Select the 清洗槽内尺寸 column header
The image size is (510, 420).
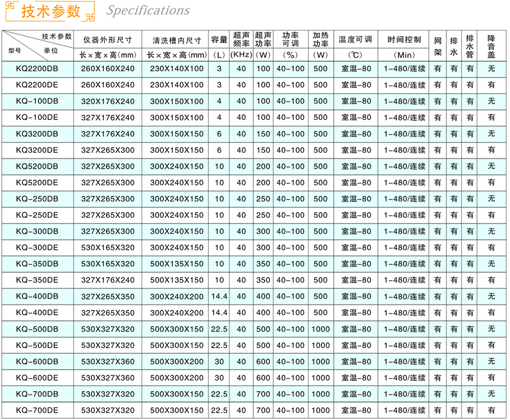(177, 40)
